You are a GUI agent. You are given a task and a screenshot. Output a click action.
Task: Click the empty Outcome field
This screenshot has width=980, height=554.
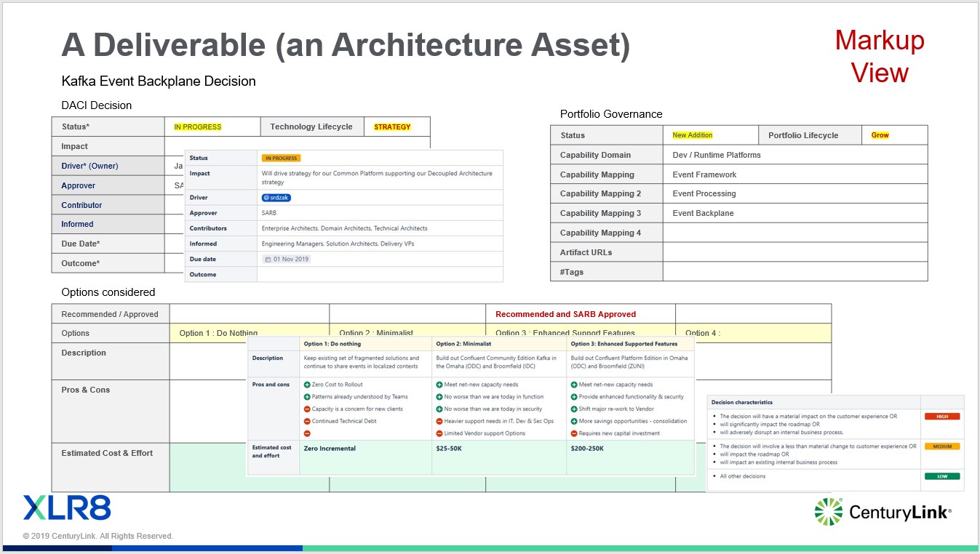[378, 274]
